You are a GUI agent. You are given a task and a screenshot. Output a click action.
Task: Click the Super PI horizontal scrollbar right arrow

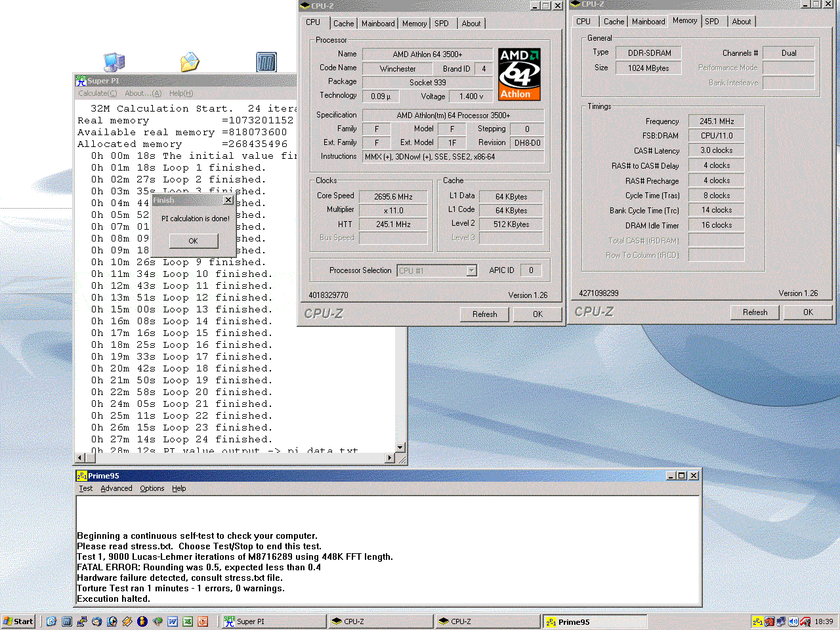390,458
